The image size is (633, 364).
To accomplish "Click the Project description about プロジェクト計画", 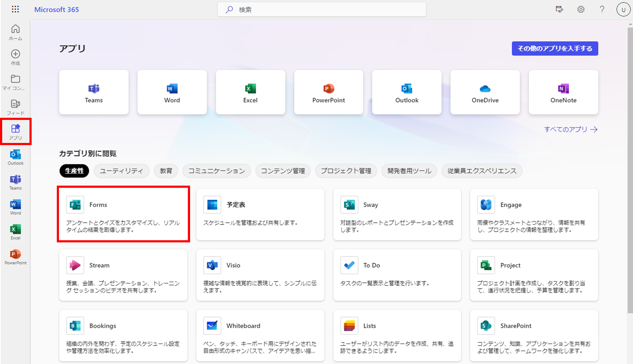I will pos(531,287).
